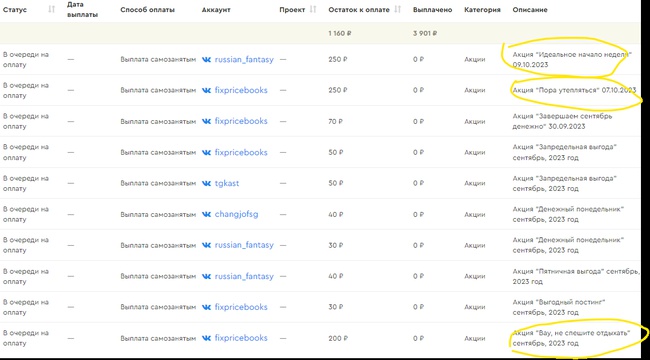The width and height of the screenshot is (650, 360).
Task: Open fixpricebooks link in Вау, не спешите отдыхать row
Action: [x=241, y=338]
